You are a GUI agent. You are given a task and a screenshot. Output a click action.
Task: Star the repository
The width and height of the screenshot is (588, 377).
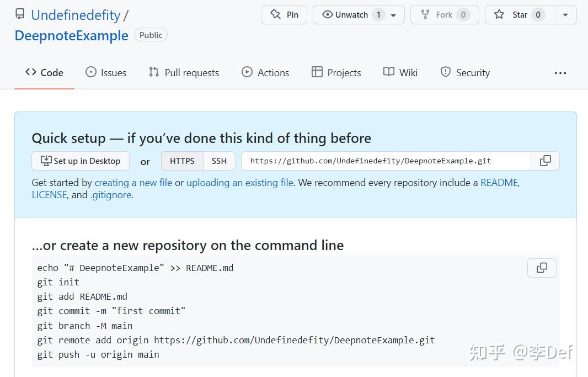click(x=517, y=14)
